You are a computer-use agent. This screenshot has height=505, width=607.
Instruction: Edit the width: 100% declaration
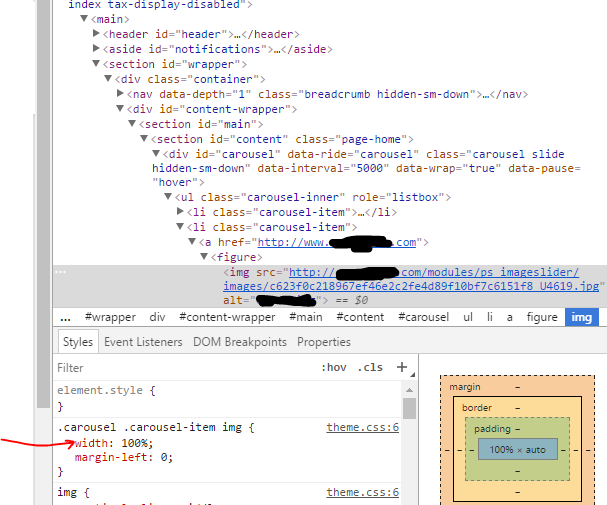114,443
